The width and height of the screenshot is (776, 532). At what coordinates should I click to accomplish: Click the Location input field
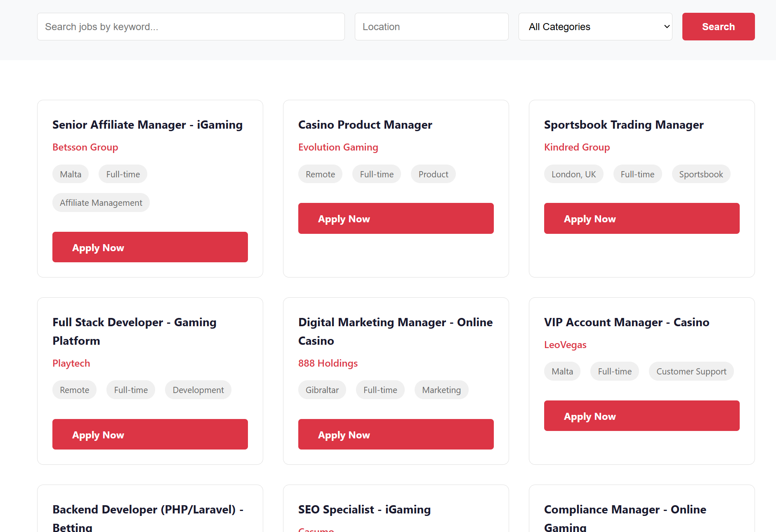pyautogui.click(x=431, y=26)
